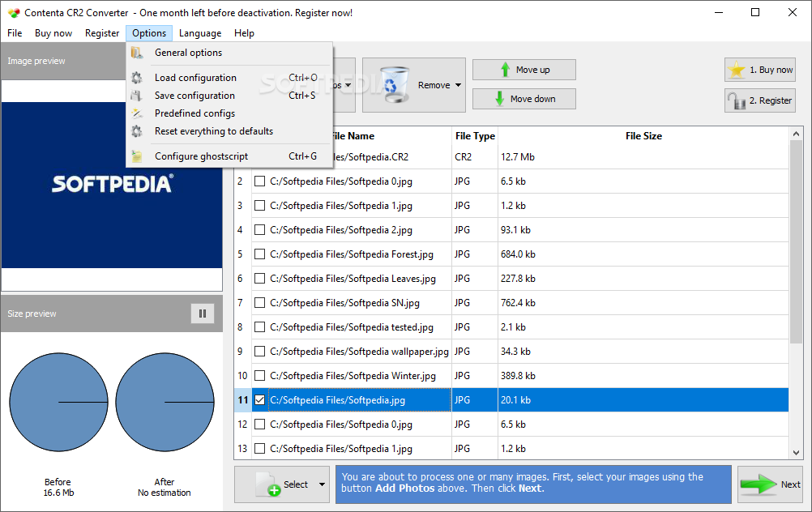Click the Move up button
The image size is (812, 512).
click(524, 70)
